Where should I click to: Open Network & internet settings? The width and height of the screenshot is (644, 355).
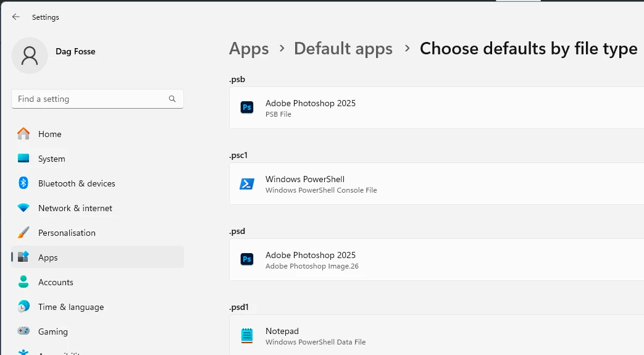(98, 208)
